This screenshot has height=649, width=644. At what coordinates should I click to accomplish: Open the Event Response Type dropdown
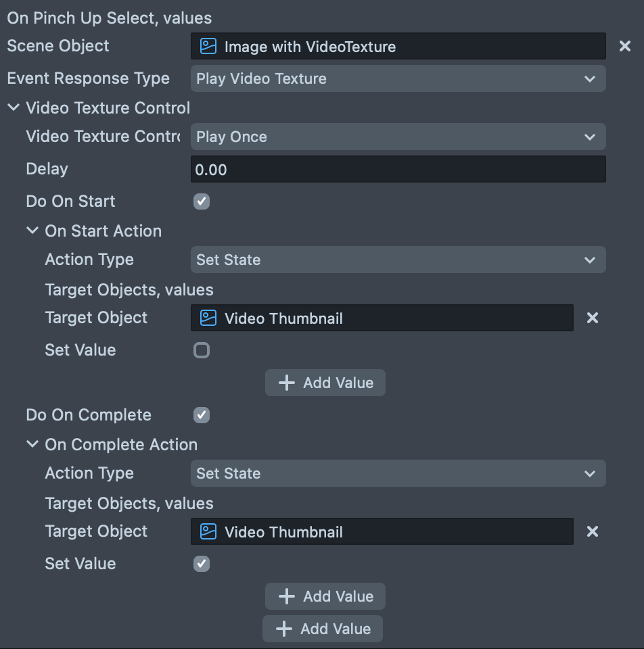tap(398, 78)
